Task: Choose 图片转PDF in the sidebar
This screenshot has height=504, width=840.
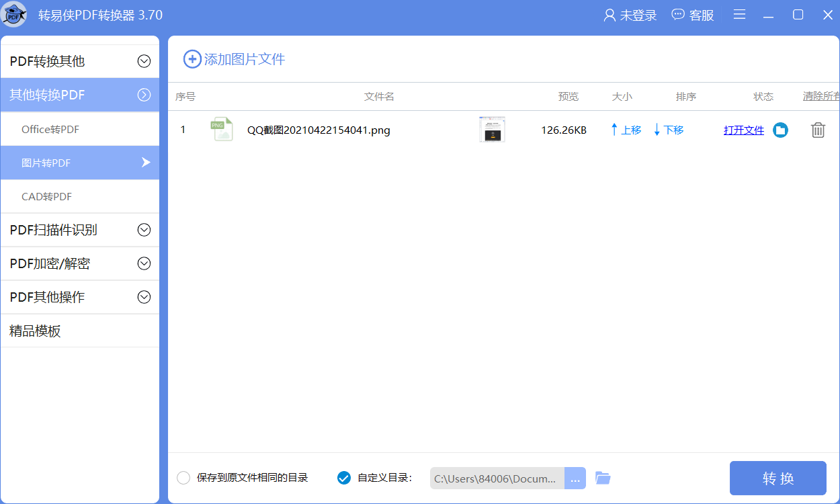Action: coord(80,163)
